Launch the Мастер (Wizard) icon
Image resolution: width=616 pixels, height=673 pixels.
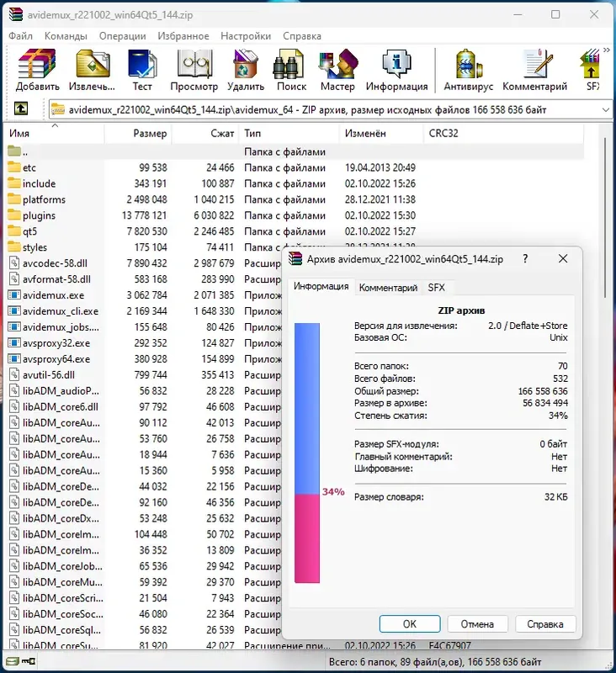(337, 70)
